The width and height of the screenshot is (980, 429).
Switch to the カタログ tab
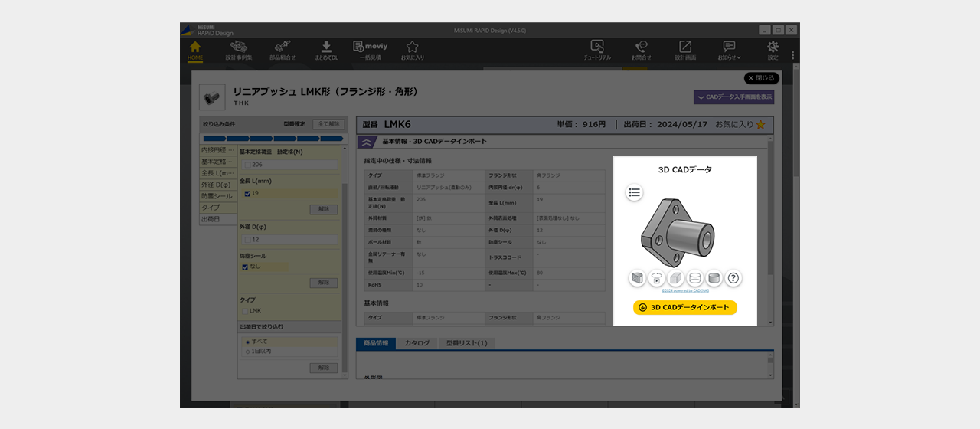(417, 344)
